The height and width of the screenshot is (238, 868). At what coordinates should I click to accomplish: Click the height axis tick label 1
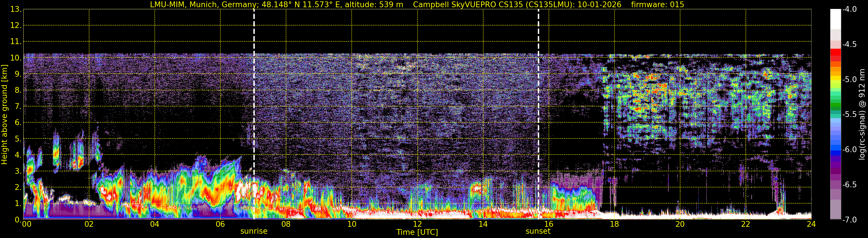point(18,204)
